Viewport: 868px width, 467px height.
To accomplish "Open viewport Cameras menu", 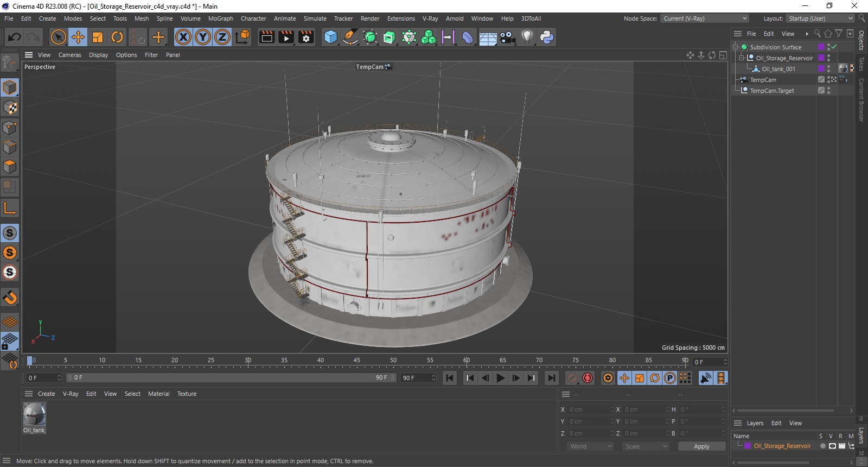I will (x=69, y=55).
